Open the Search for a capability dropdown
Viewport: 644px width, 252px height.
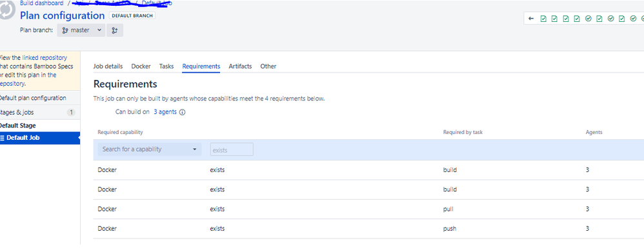tap(150, 150)
